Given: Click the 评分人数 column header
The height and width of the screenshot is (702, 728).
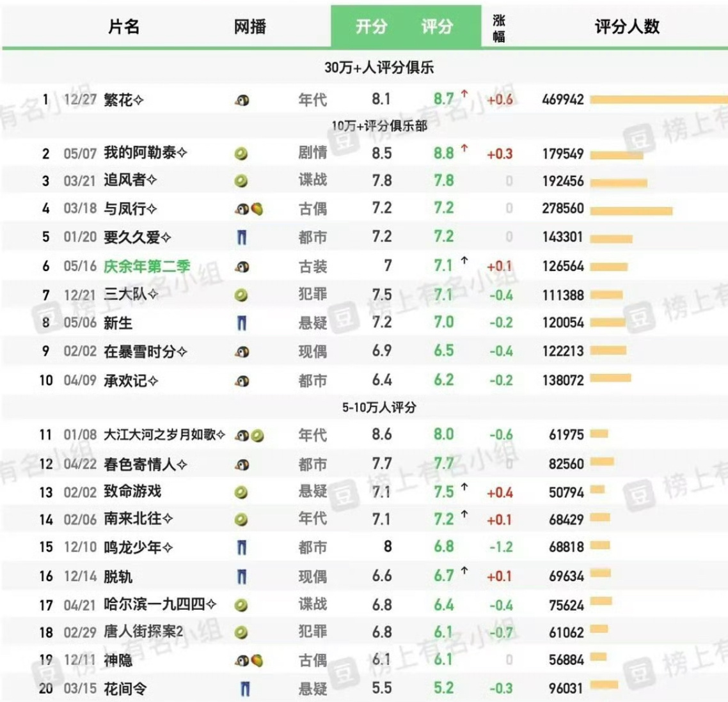Looking at the screenshot, I should pyautogui.click(x=628, y=26).
